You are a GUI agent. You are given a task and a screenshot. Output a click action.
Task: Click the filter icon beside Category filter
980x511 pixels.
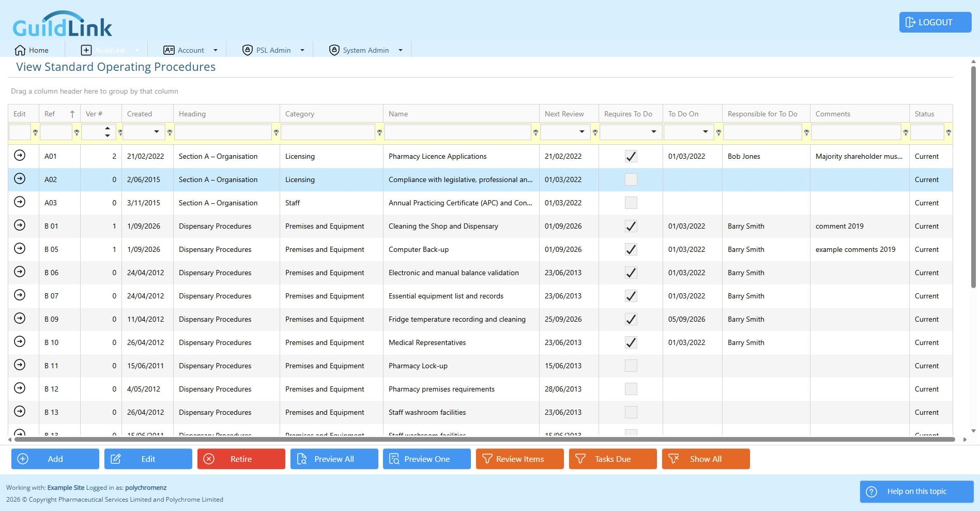(x=379, y=132)
